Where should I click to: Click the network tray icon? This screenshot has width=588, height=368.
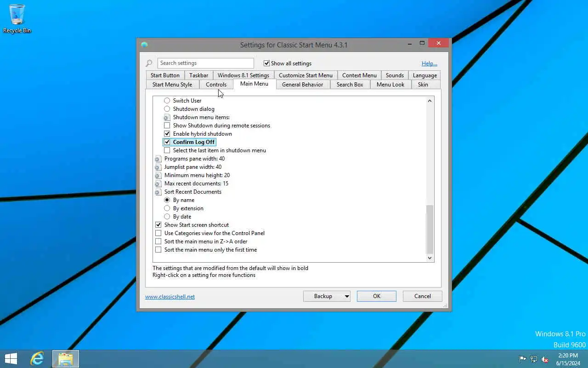coord(534,359)
